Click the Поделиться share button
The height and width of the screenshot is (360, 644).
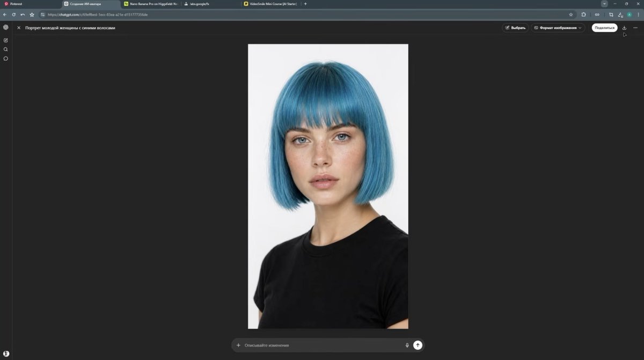(605, 27)
